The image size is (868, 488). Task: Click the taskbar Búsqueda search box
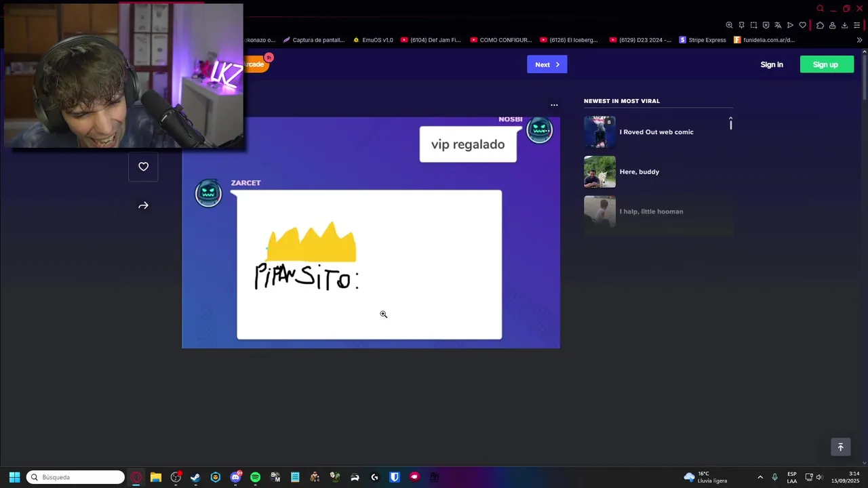click(x=75, y=477)
